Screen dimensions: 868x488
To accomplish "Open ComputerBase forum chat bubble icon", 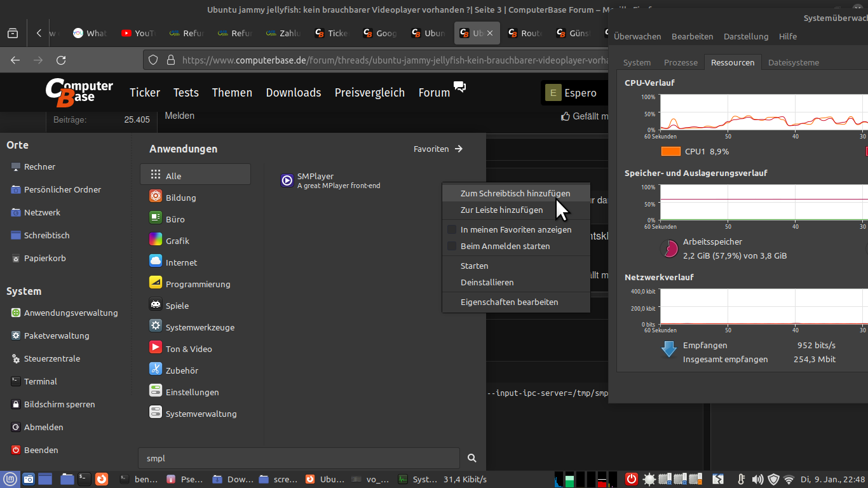I will point(460,87).
